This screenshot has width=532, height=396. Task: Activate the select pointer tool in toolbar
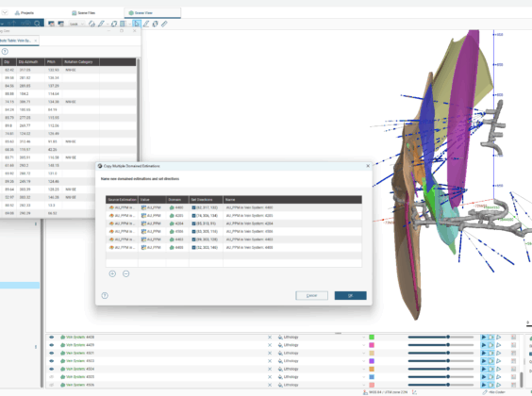pos(137,24)
